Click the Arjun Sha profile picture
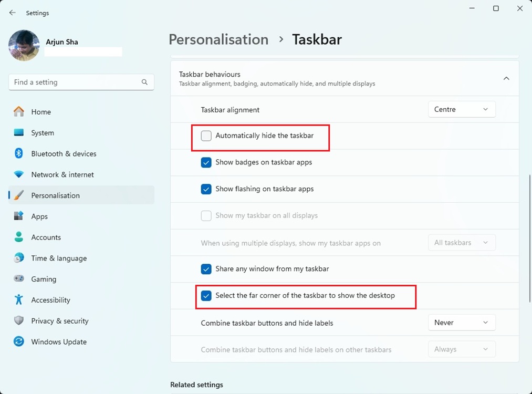 tap(24, 46)
